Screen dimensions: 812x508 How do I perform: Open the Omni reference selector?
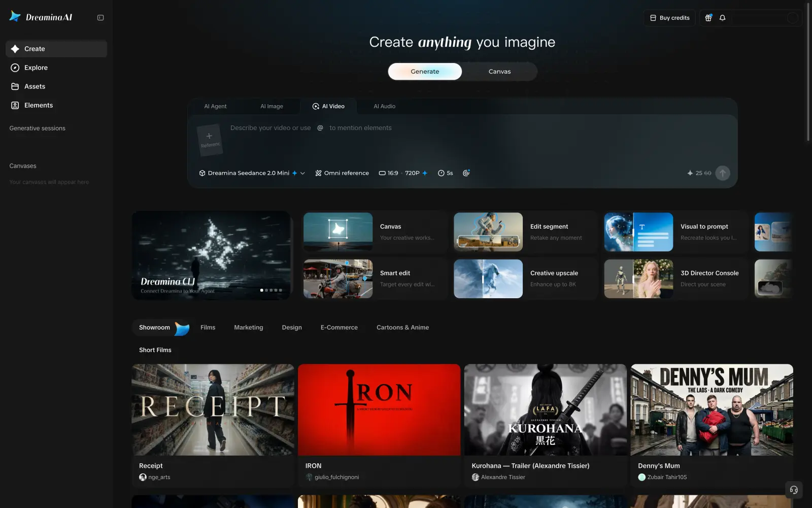click(x=342, y=173)
